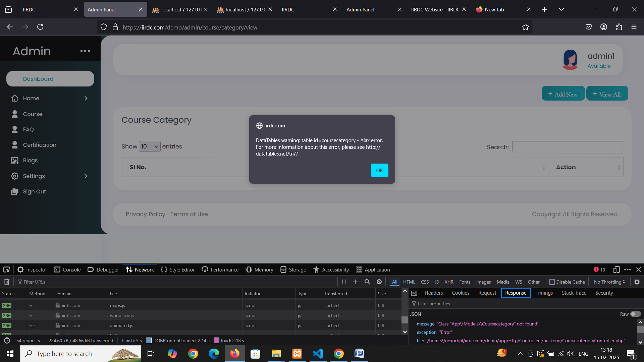This screenshot has width=644, height=362.
Task: Bookmark this page with star icon
Action: pos(525,27)
